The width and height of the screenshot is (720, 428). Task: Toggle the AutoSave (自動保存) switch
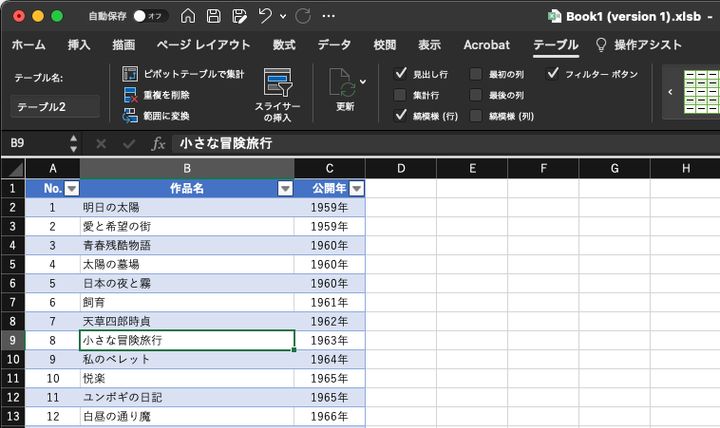pos(150,16)
